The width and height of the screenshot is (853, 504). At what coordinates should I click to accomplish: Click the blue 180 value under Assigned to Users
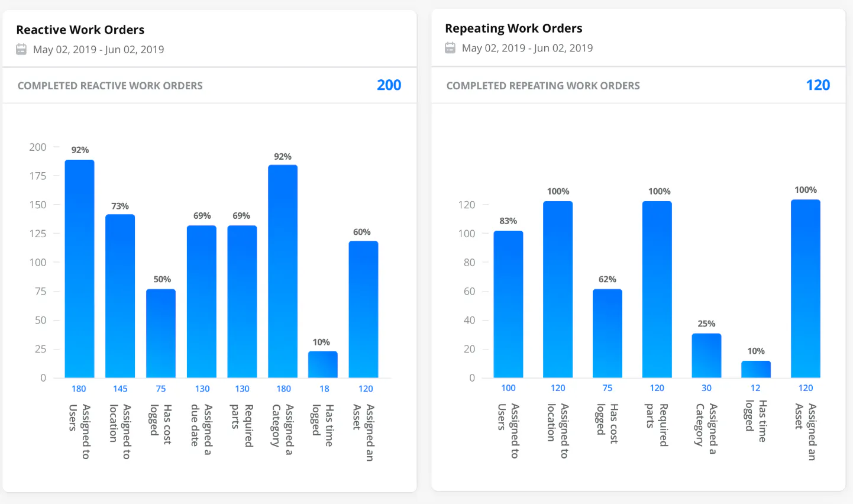(x=79, y=389)
